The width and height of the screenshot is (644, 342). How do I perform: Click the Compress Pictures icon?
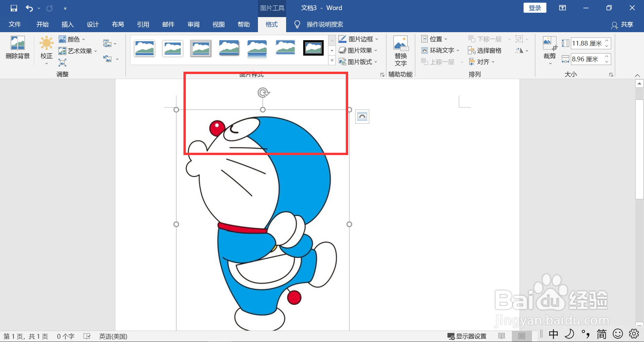click(x=107, y=43)
